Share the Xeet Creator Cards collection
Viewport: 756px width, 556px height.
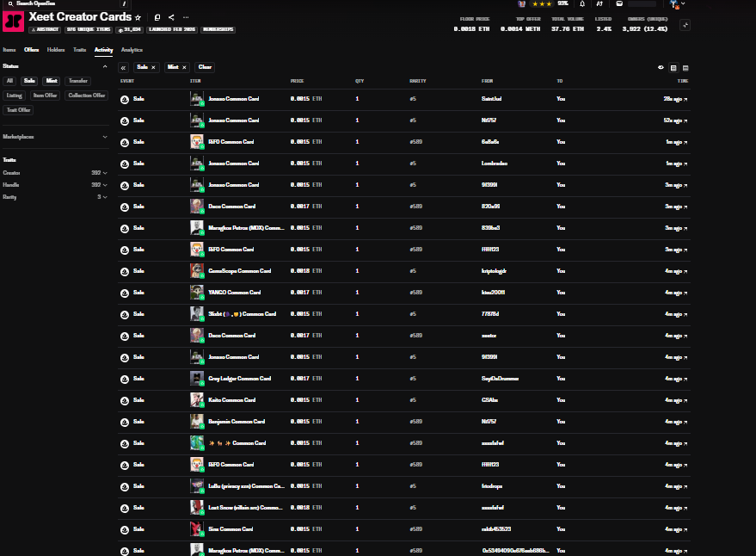point(171,17)
